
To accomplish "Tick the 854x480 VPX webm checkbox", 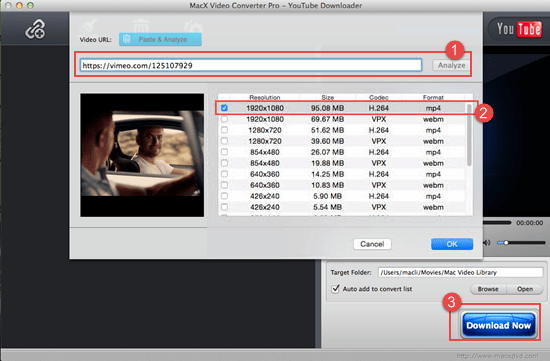I will [x=224, y=163].
